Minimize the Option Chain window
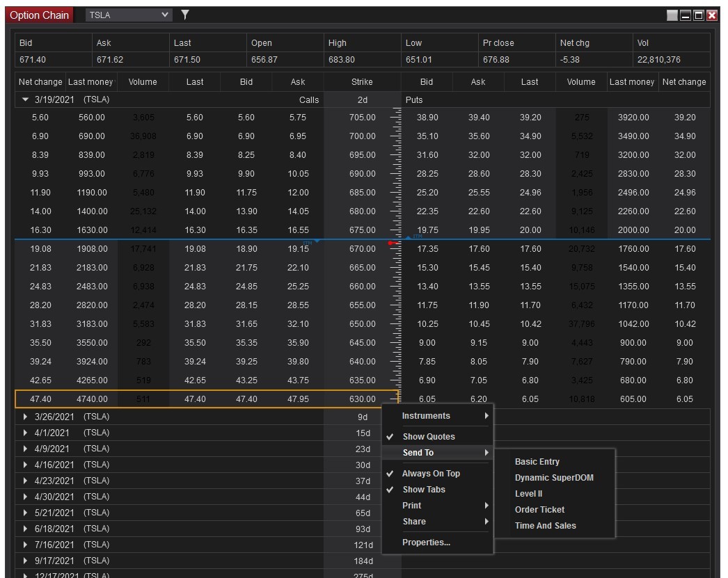This screenshot has height=578, width=728. pyautogui.click(x=686, y=15)
